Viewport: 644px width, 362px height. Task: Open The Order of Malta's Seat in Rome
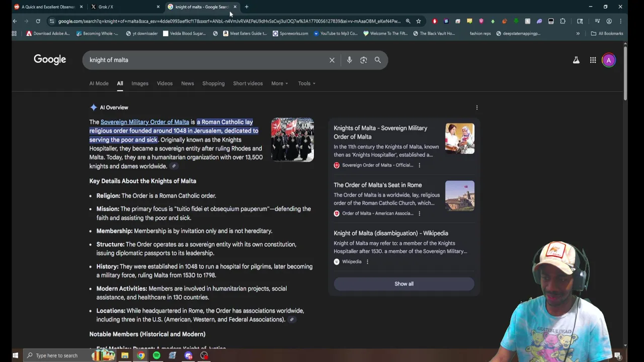[x=377, y=185]
